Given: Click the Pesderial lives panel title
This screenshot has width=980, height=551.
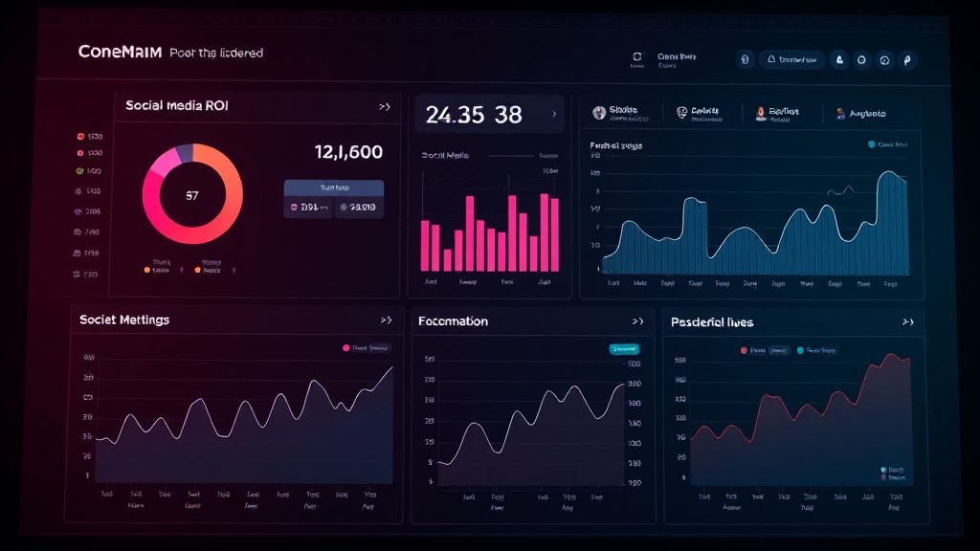Looking at the screenshot, I should (712, 322).
